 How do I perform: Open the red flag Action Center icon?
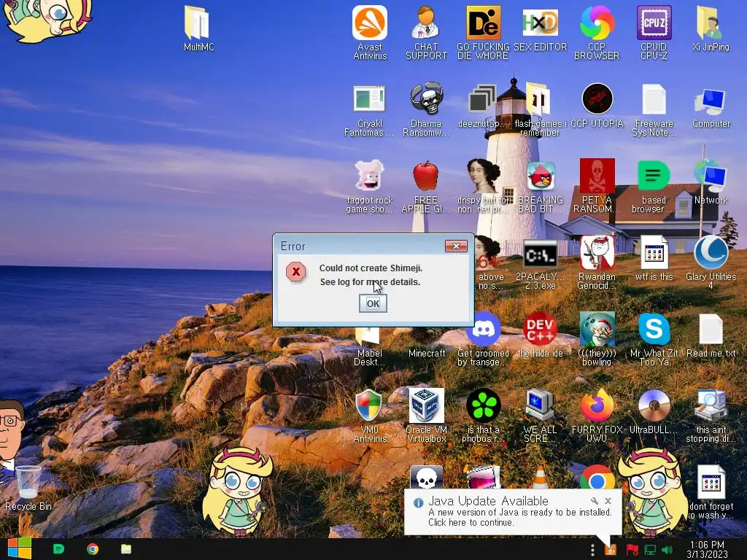click(x=632, y=550)
